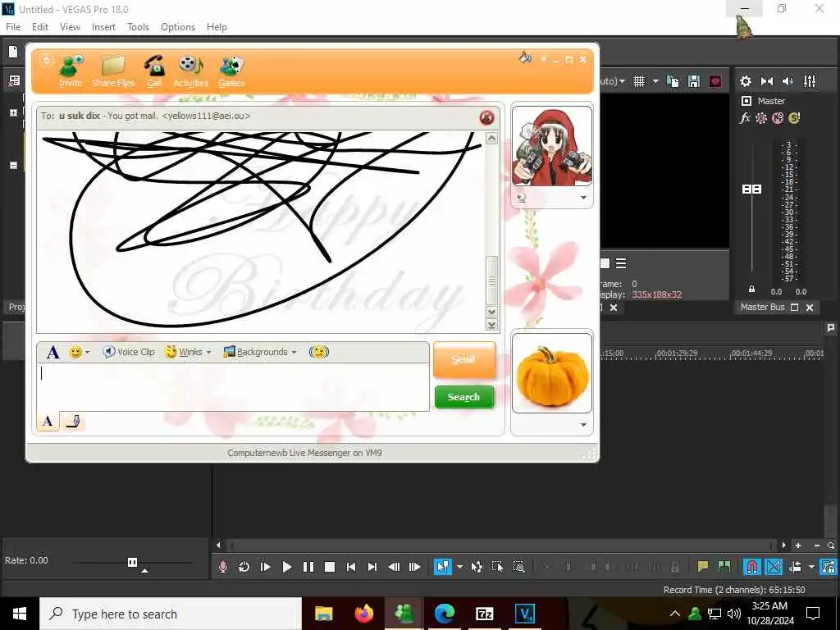Switch to text input mode tab
Image resolution: width=840 pixels, height=630 pixels.
point(48,422)
